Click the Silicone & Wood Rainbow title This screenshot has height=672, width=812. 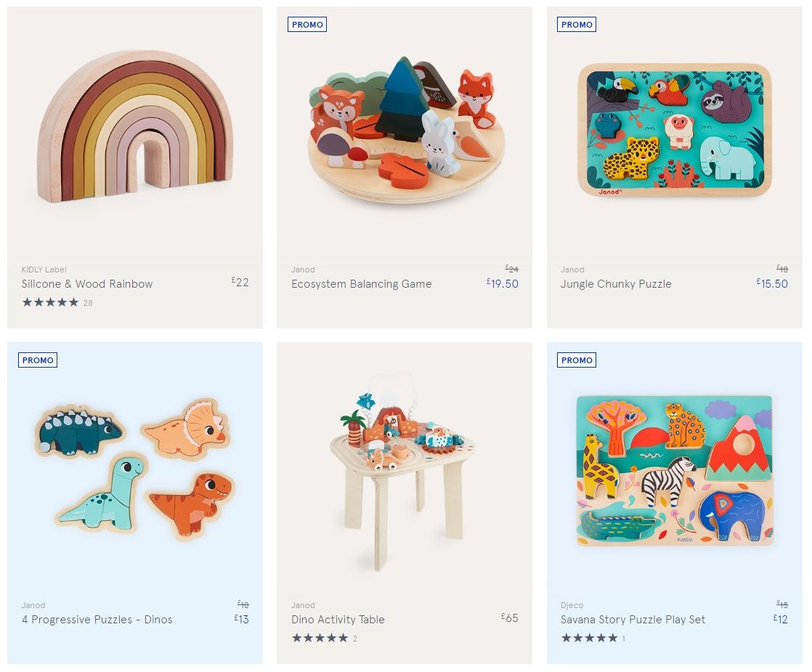[x=87, y=284]
